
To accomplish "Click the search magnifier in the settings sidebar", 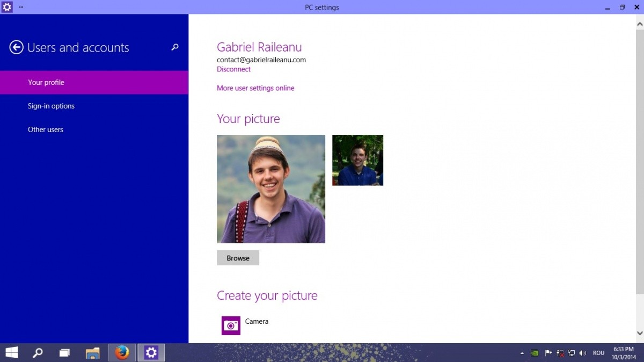I will click(174, 47).
